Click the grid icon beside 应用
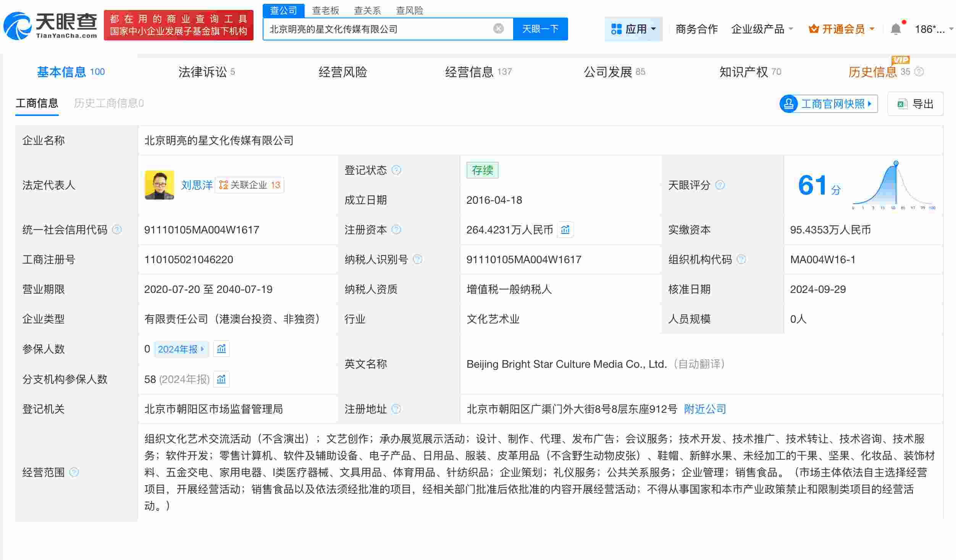The width and height of the screenshot is (956, 560). (x=616, y=29)
